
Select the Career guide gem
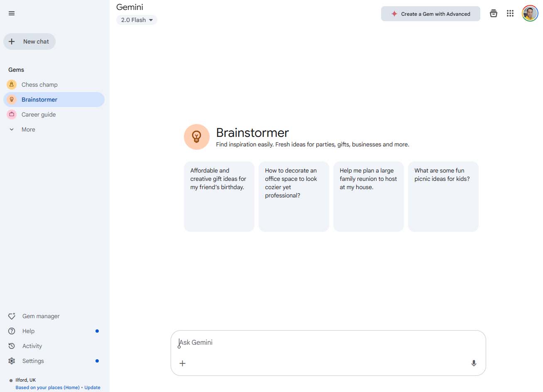(39, 114)
